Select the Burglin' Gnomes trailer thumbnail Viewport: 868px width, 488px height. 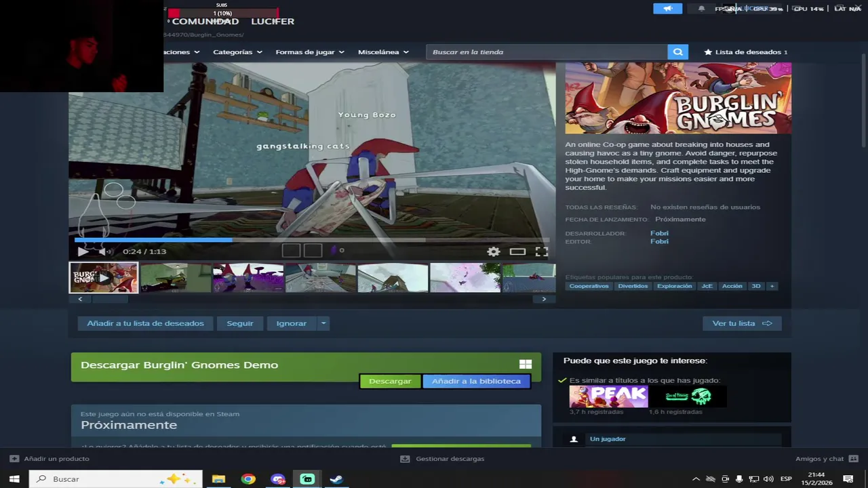click(104, 278)
